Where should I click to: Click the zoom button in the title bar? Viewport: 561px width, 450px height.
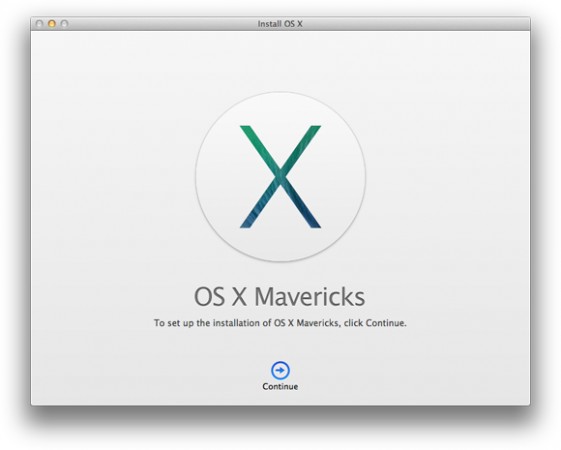[64, 24]
